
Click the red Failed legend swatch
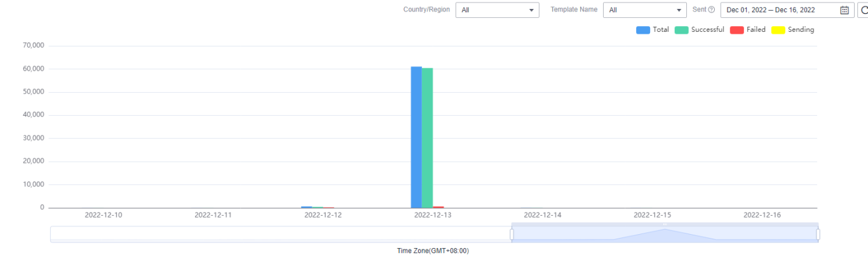736,30
